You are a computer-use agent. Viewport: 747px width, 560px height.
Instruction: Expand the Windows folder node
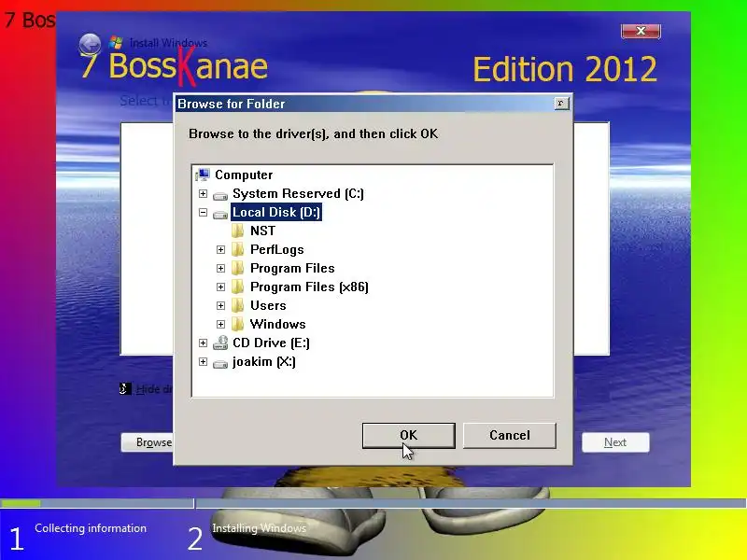coord(220,324)
